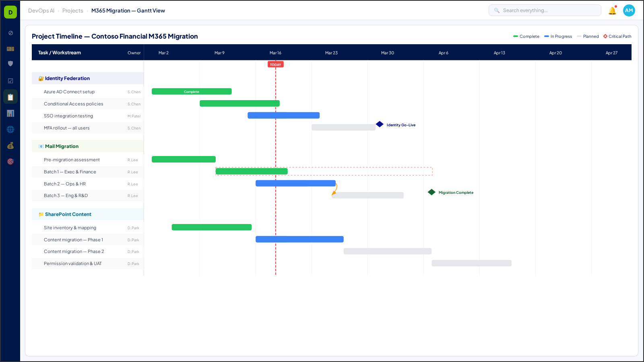Image resolution: width=644 pixels, height=362 pixels.
Task: Open DevOps AI from the breadcrumb
Action: tap(41, 11)
